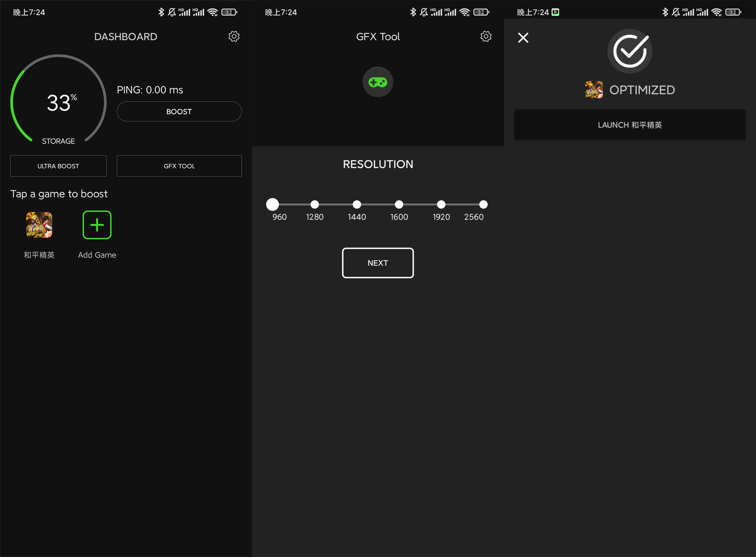The image size is (756, 557).
Task: Select GFX TOOL tab
Action: click(179, 166)
